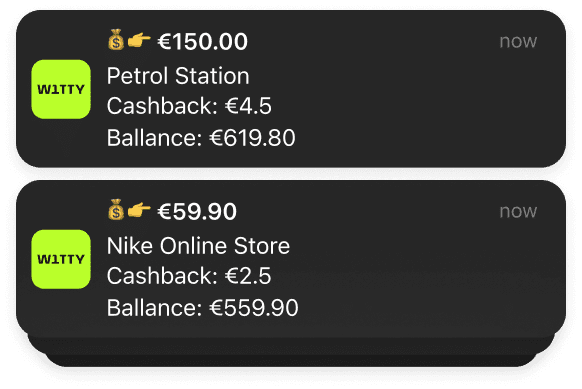Tap the W1TTY app icon in Petrol Station notification
The height and width of the screenshot is (389, 582).
coord(61,89)
